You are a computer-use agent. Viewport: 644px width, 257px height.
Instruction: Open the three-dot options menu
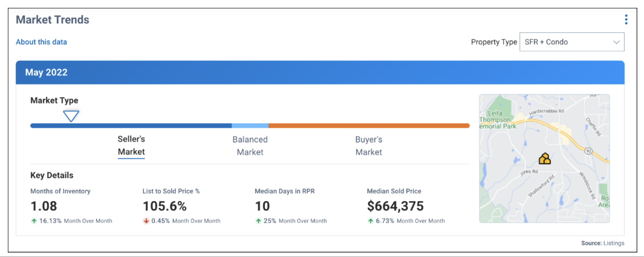626,20
